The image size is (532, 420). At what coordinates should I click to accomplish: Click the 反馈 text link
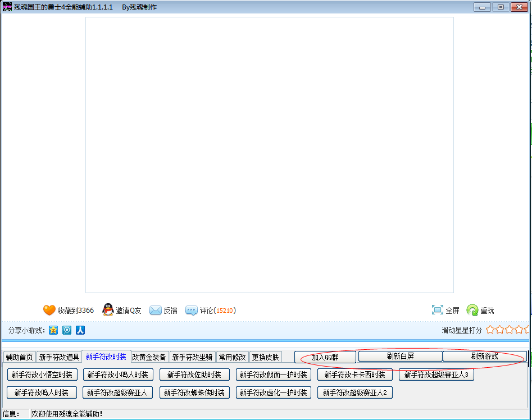(x=170, y=311)
